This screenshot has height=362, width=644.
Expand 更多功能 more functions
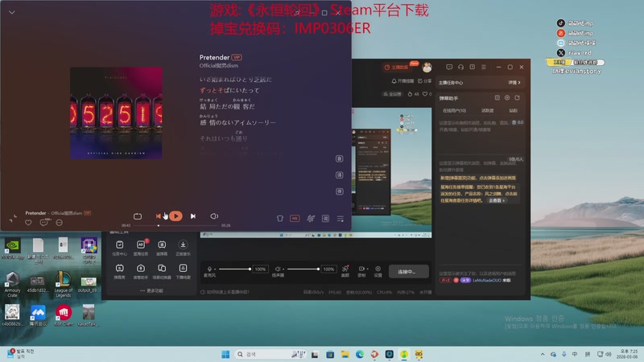151,290
